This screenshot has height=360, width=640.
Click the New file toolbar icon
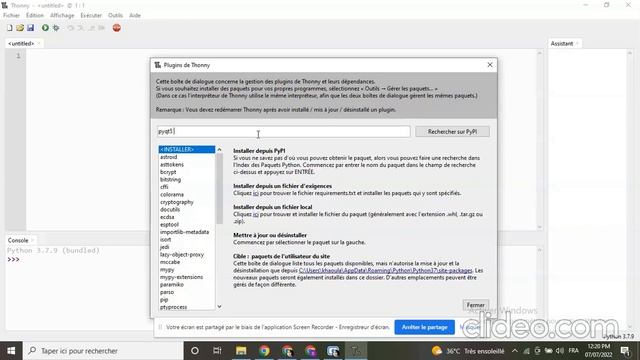click(x=9, y=28)
